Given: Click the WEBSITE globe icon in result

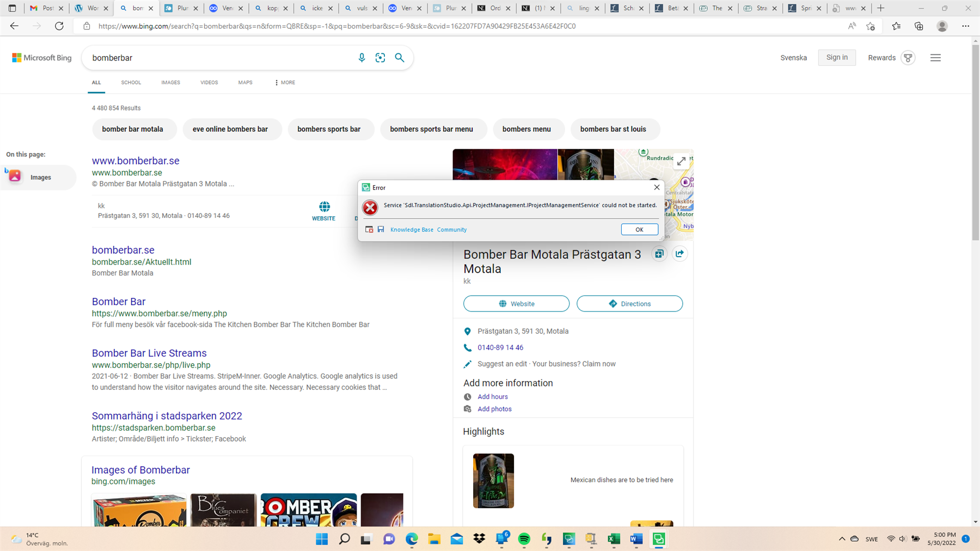Looking at the screenshot, I should point(324,207).
